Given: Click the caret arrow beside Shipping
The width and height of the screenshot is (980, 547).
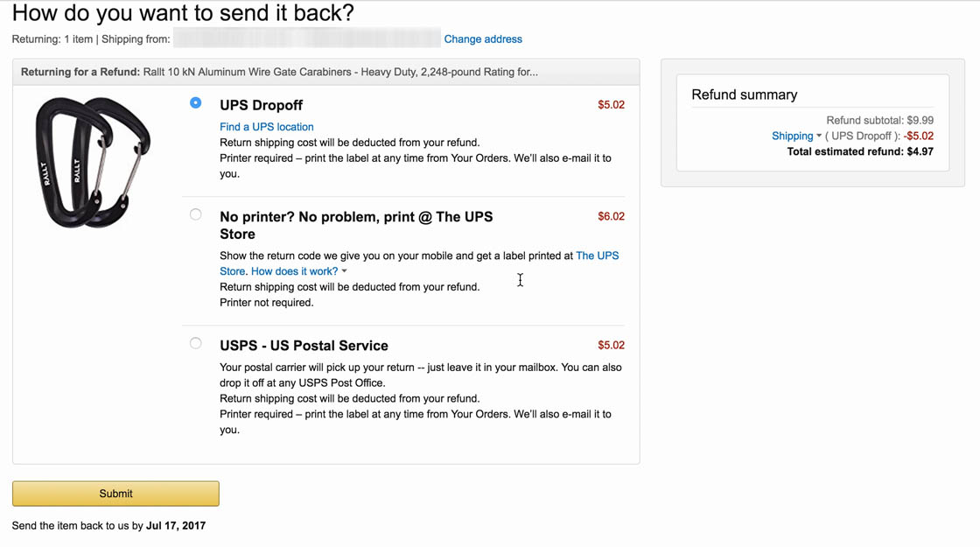Looking at the screenshot, I should 819,136.
